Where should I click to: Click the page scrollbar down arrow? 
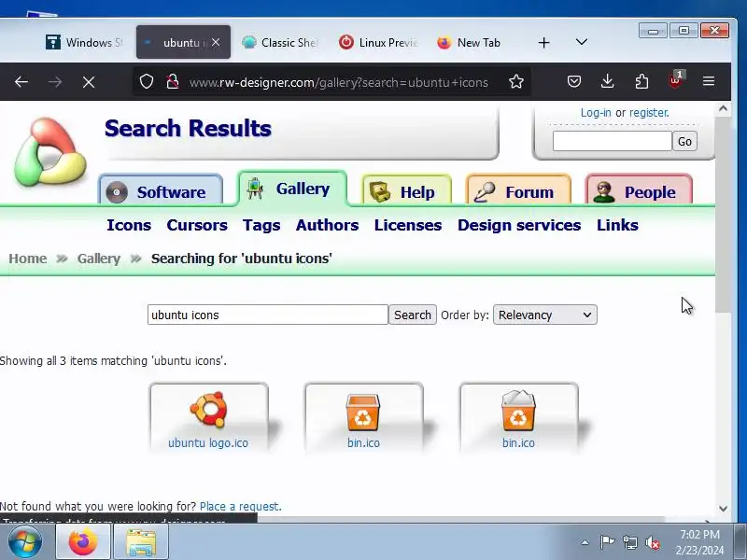[723, 509]
